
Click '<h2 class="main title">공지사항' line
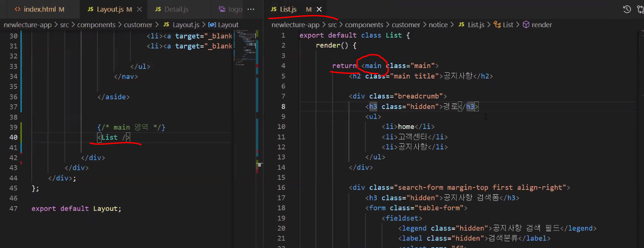click(x=421, y=76)
